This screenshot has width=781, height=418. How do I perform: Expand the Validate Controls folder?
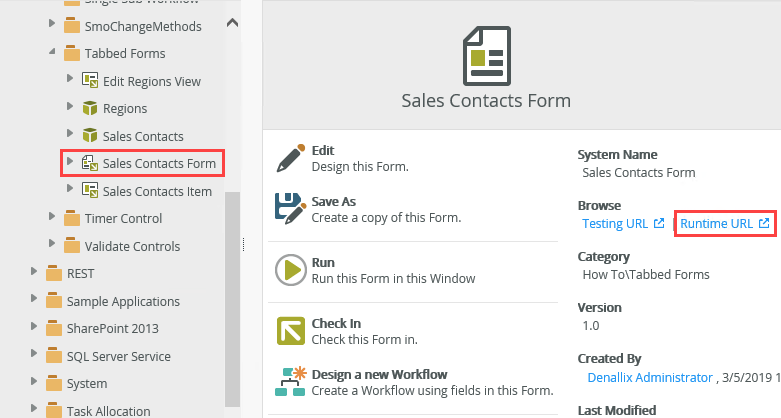(52, 245)
